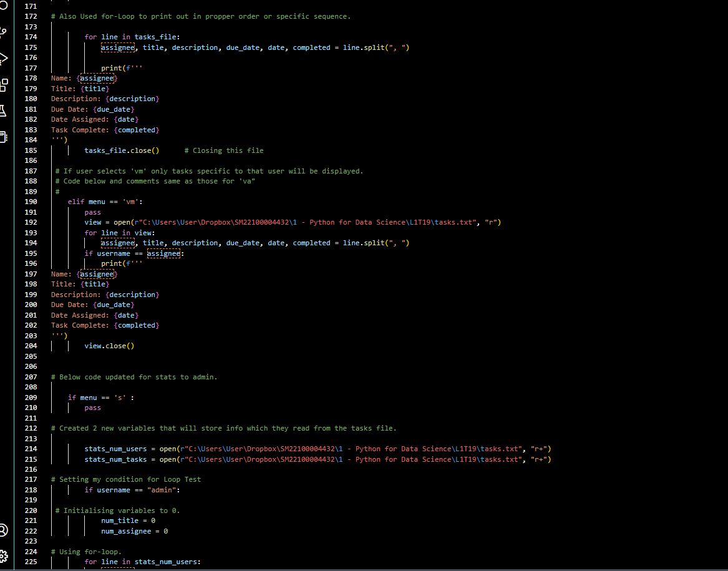This screenshot has height=571, width=728.
Task: Click the tasks_file.close() statement
Action: click(121, 150)
